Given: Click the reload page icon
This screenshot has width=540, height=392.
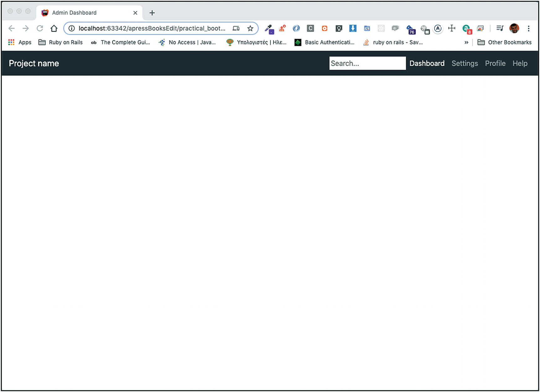Looking at the screenshot, I should (40, 28).
